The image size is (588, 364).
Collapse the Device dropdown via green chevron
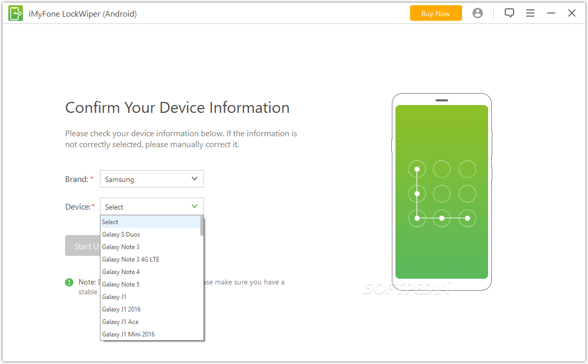point(195,206)
